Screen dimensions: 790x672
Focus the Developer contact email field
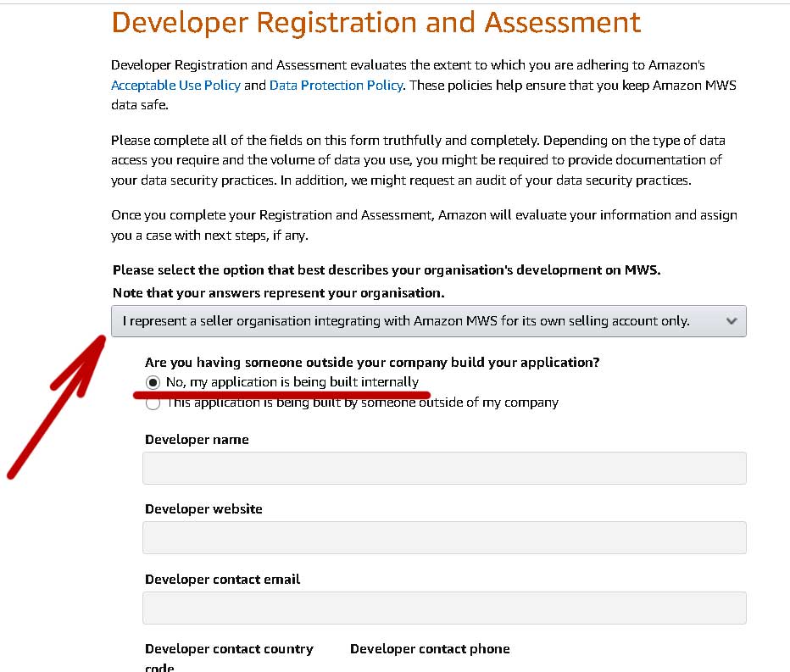pyautogui.click(x=444, y=608)
